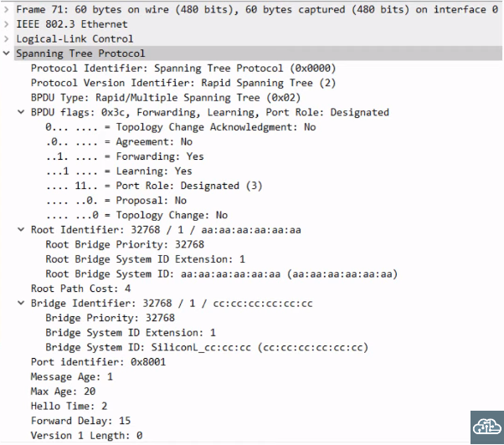The image size is (504, 445).
Task: Collapse the Bridge Identifier subtree
Action: [22, 303]
